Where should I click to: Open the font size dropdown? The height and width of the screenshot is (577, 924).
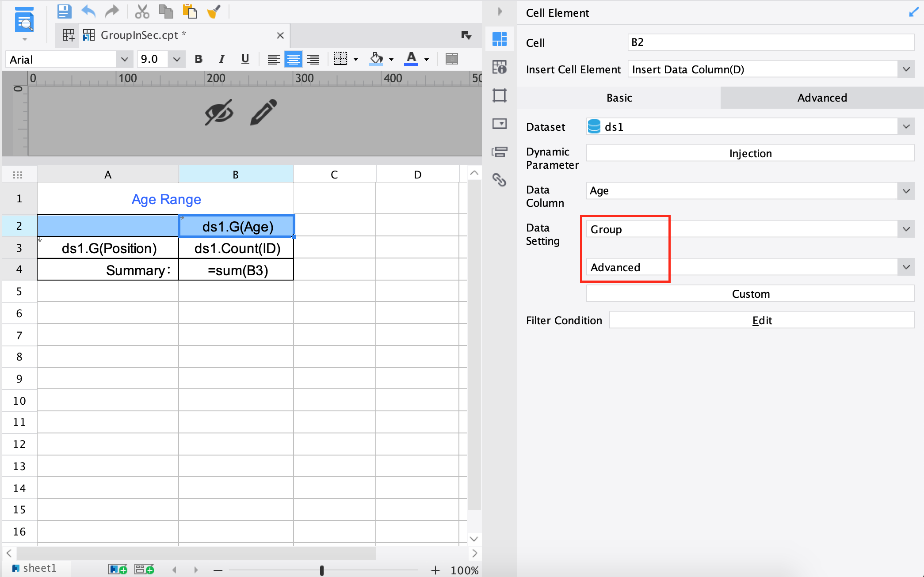click(x=176, y=59)
